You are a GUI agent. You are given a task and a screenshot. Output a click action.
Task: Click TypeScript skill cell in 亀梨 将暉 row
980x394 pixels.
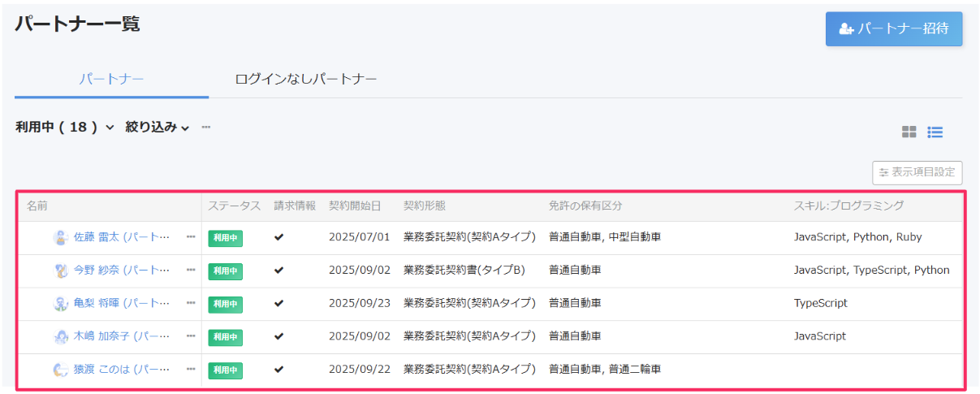pyautogui.click(x=821, y=303)
